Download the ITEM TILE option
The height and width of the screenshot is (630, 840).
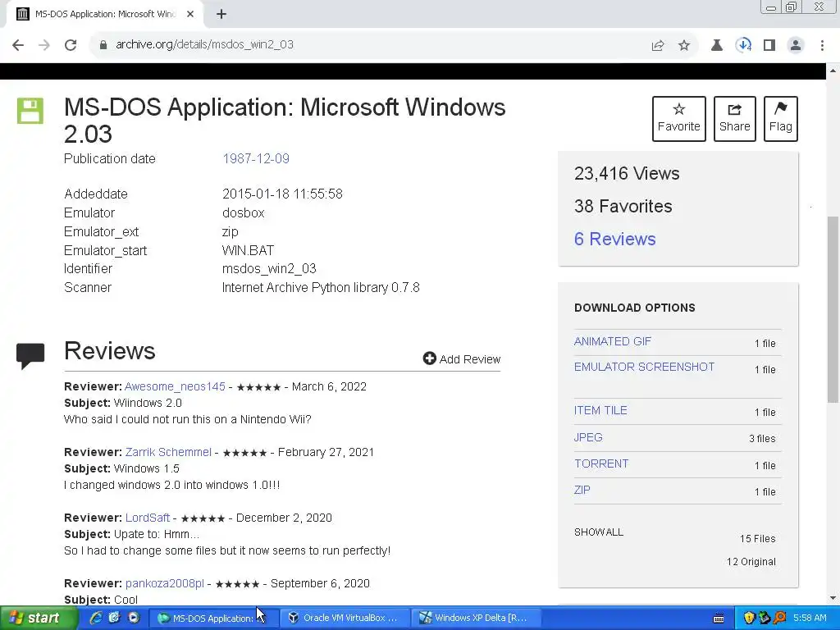(600, 410)
